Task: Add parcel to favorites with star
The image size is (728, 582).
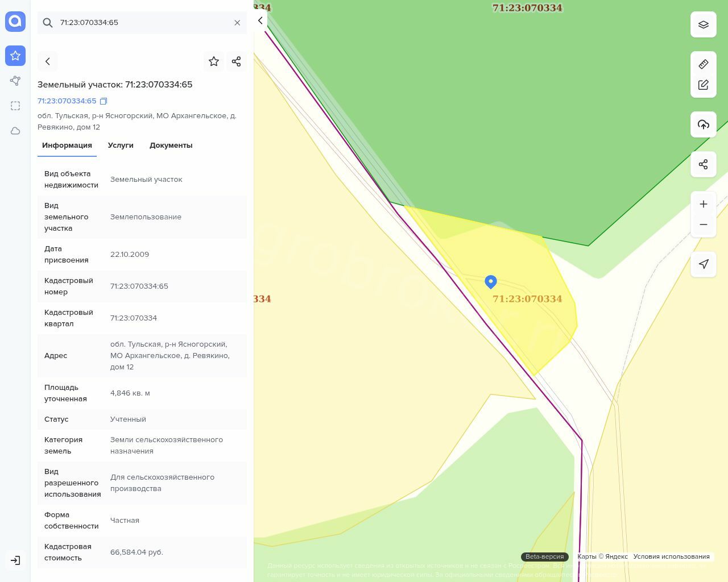Action: 214,61
